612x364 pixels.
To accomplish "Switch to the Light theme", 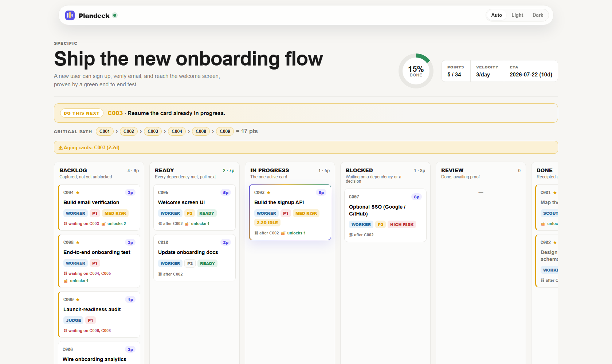I will [x=517, y=15].
